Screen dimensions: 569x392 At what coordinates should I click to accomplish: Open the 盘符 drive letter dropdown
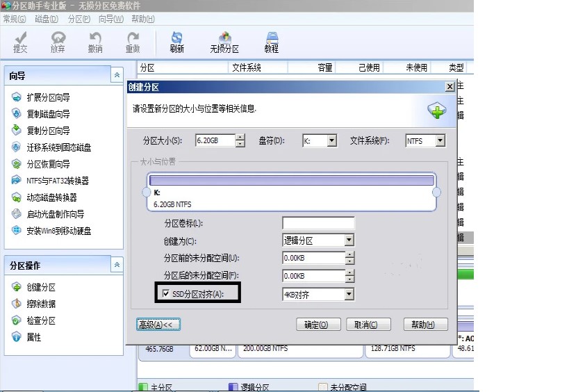[x=332, y=141]
